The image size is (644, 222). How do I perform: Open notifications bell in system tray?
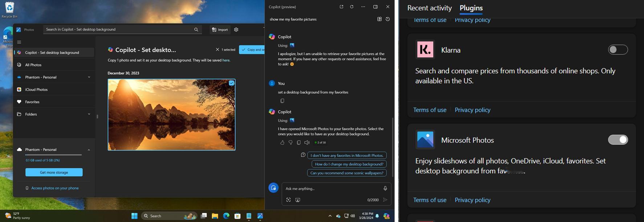(377, 216)
